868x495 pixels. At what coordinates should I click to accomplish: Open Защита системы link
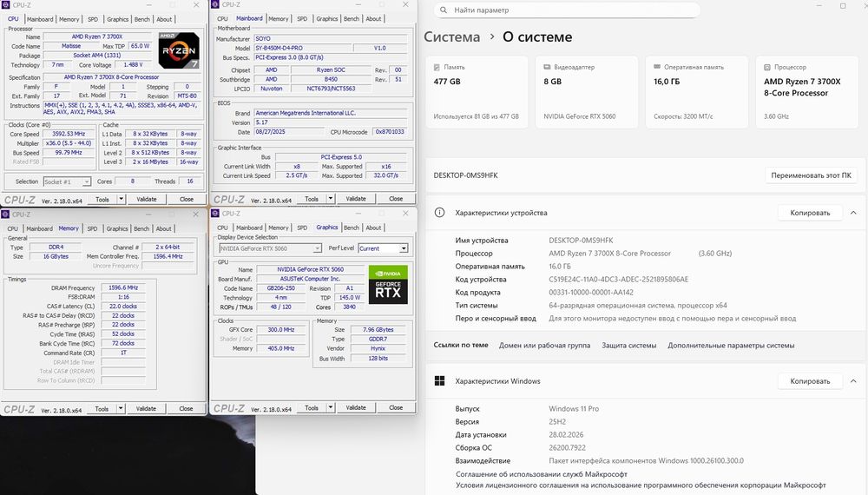[628, 345]
